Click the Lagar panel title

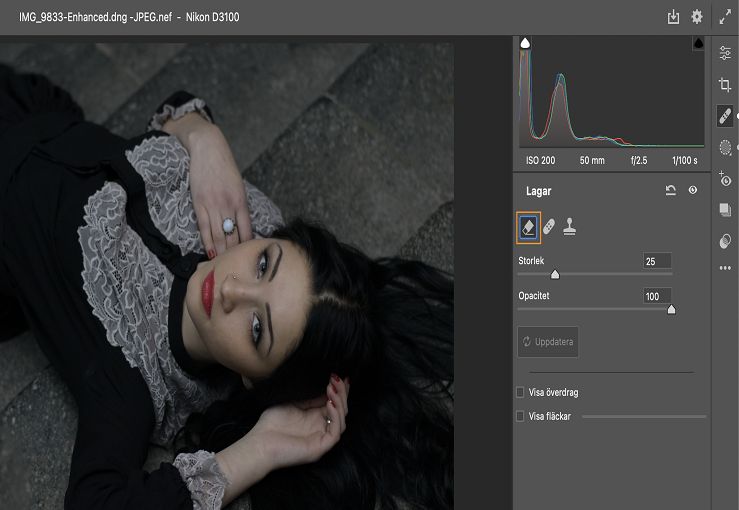539,191
